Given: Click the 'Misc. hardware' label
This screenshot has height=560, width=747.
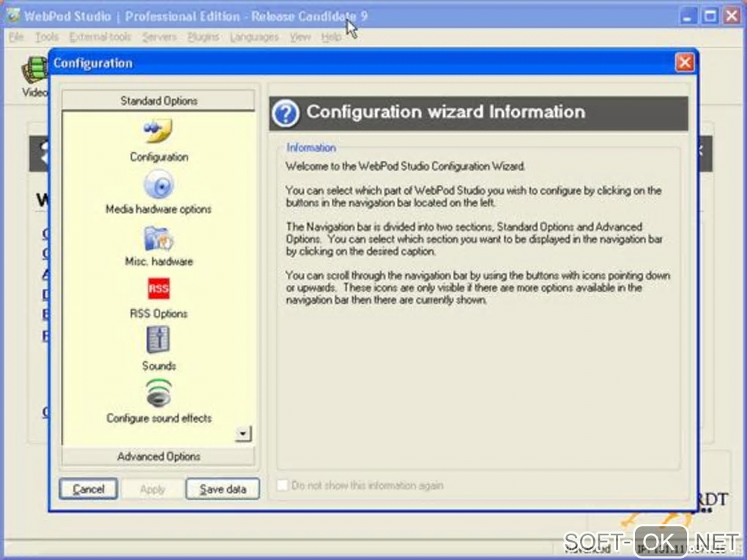Looking at the screenshot, I should [159, 261].
